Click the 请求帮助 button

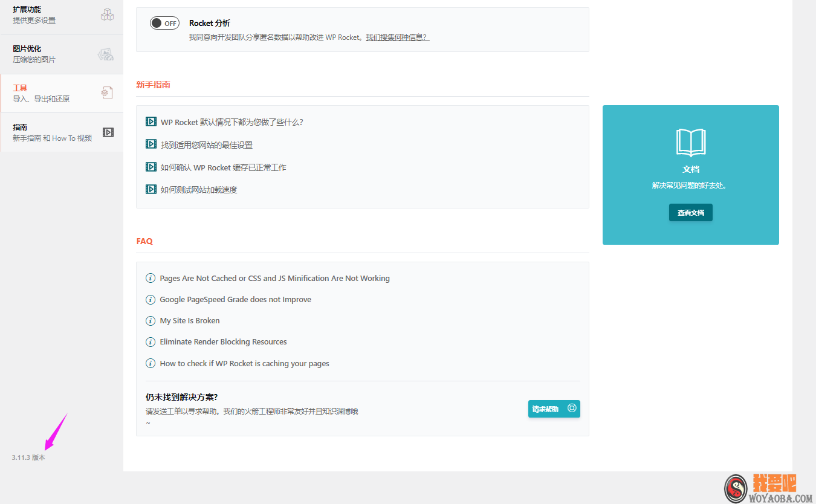point(554,409)
